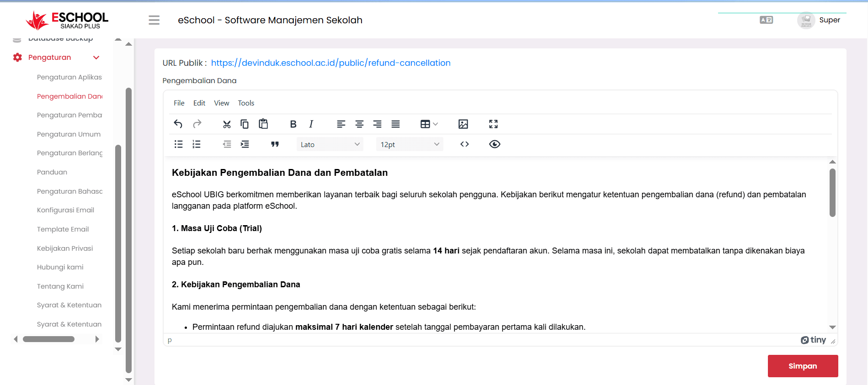868x385 pixels.
Task: Collapse the Pengaturan menu chevron
Action: click(x=96, y=58)
